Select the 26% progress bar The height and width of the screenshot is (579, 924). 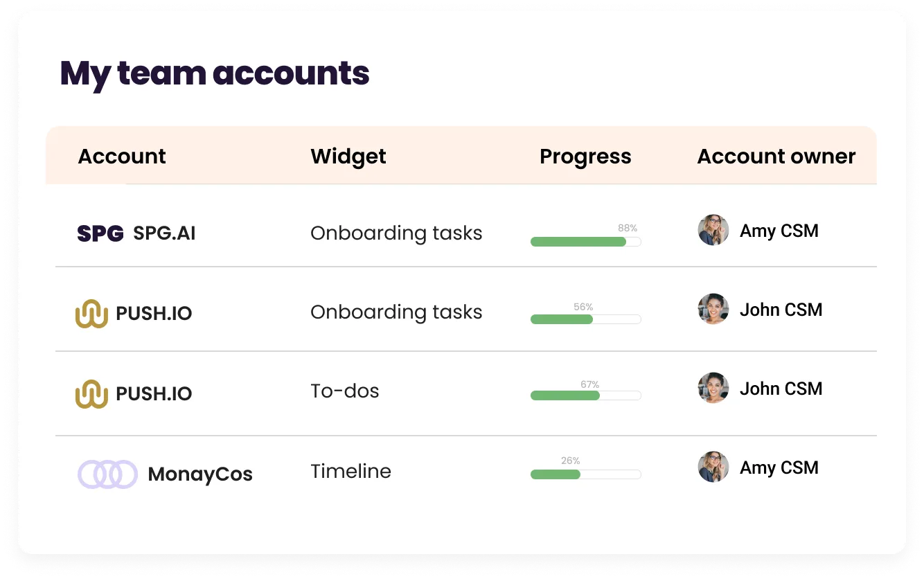(585, 474)
